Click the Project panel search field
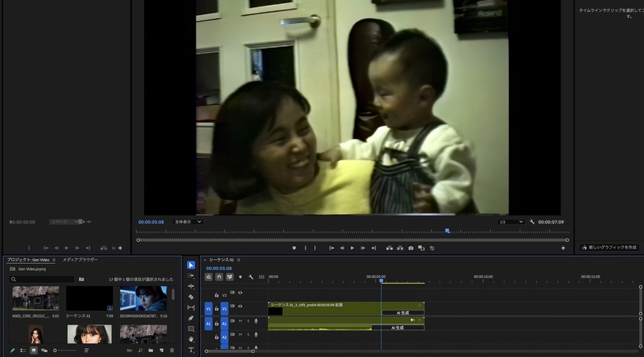This screenshot has width=644, height=357. 42,280
